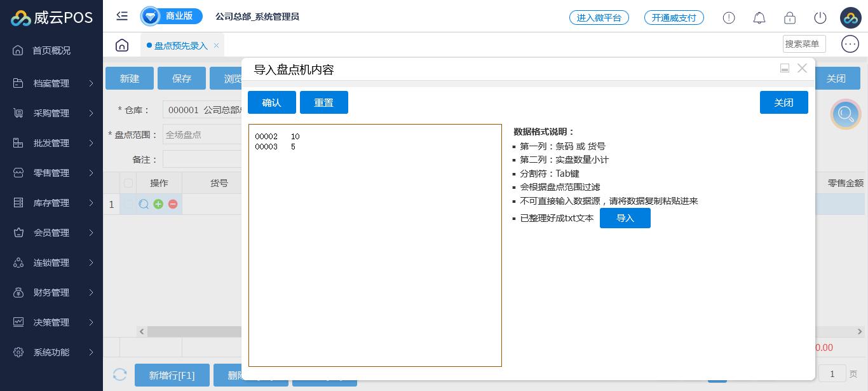
Task: Click the home icon tab
Action: tap(122, 45)
